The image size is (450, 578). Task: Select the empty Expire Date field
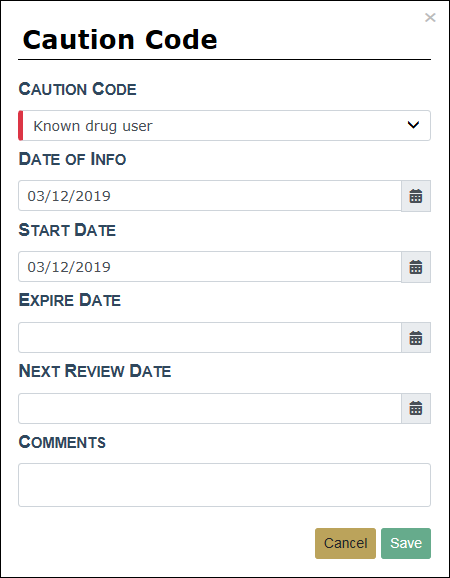click(210, 338)
